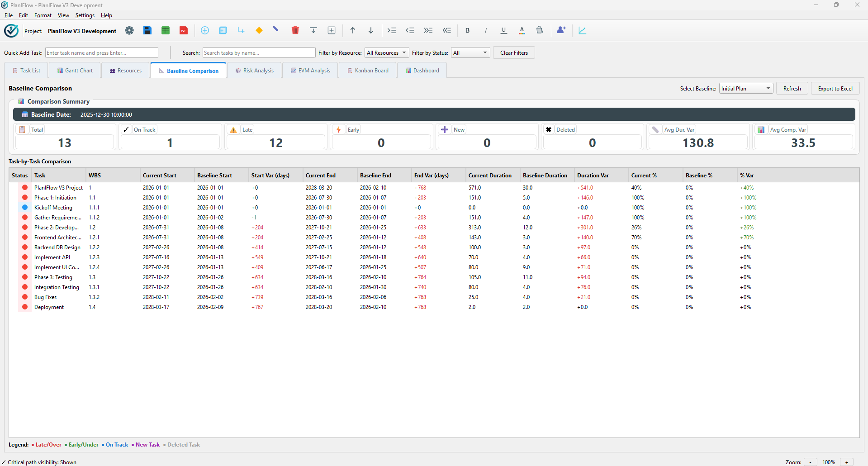Export to Excel via green spreadsheet icon
The width and height of the screenshot is (868, 466).
[166, 30]
